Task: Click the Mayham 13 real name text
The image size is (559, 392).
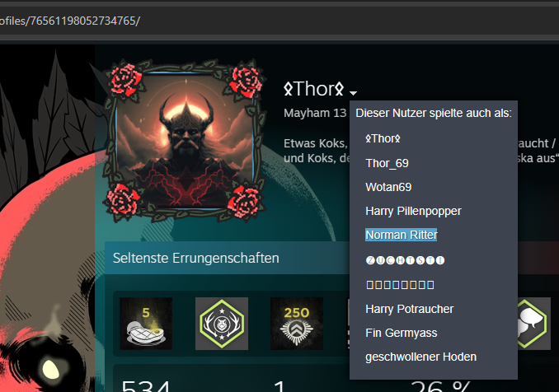Action: (x=315, y=113)
